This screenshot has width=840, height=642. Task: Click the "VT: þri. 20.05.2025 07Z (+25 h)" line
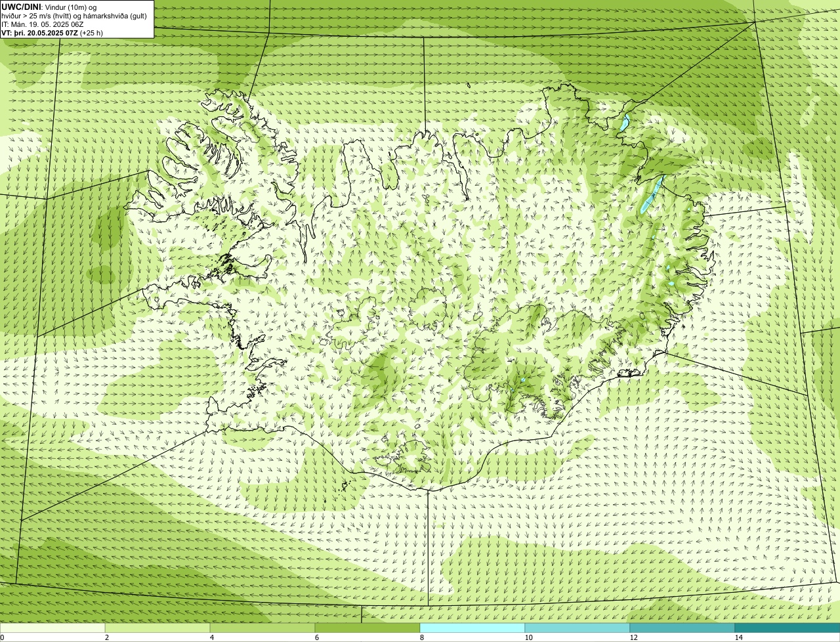52,32
